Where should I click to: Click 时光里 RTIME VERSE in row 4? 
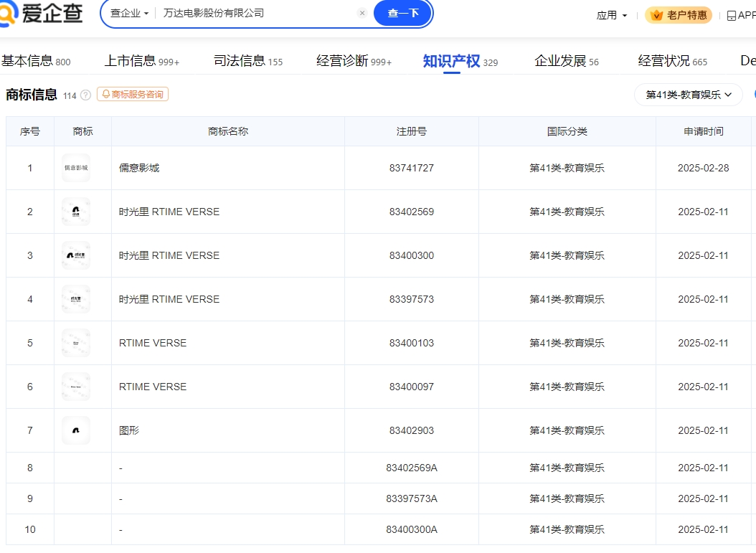(169, 299)
